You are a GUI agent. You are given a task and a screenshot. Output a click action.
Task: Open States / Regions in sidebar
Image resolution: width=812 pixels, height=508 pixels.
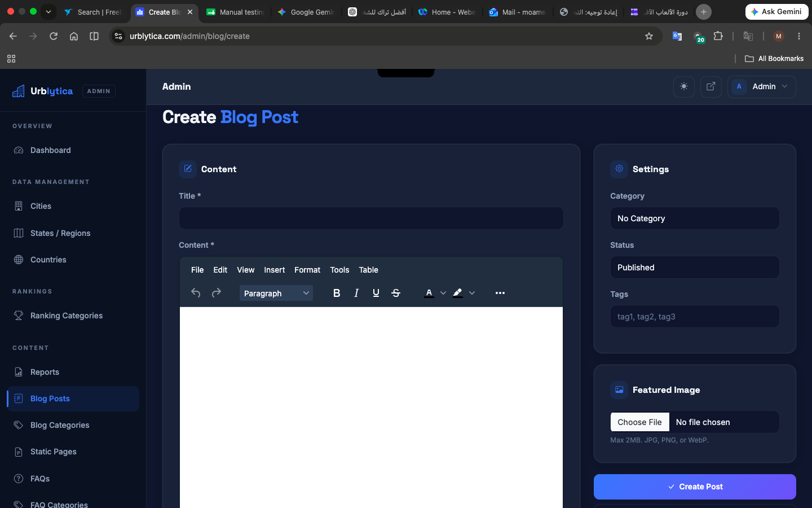coord(73,233)
